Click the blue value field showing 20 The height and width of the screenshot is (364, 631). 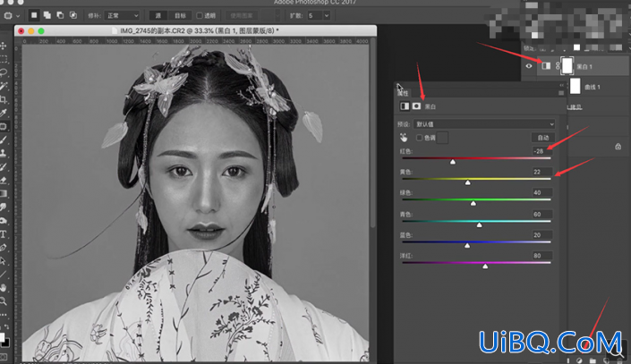tap(541, 235)
